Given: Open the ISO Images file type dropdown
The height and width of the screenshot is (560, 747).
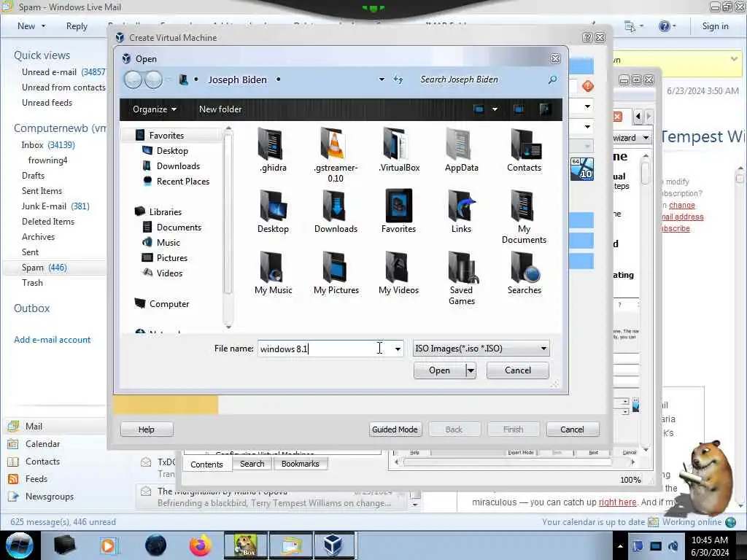Looking at the screenshot, I should coord(481,349).
